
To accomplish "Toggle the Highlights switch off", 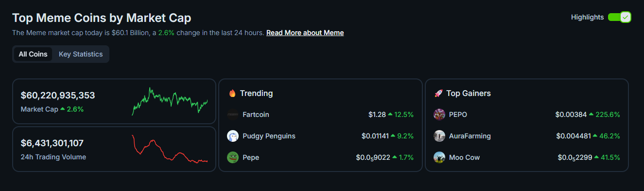I will pos(619,17).
